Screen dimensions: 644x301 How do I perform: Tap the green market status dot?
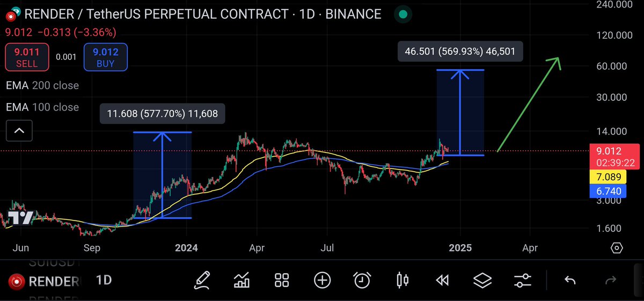pos(403,14)
